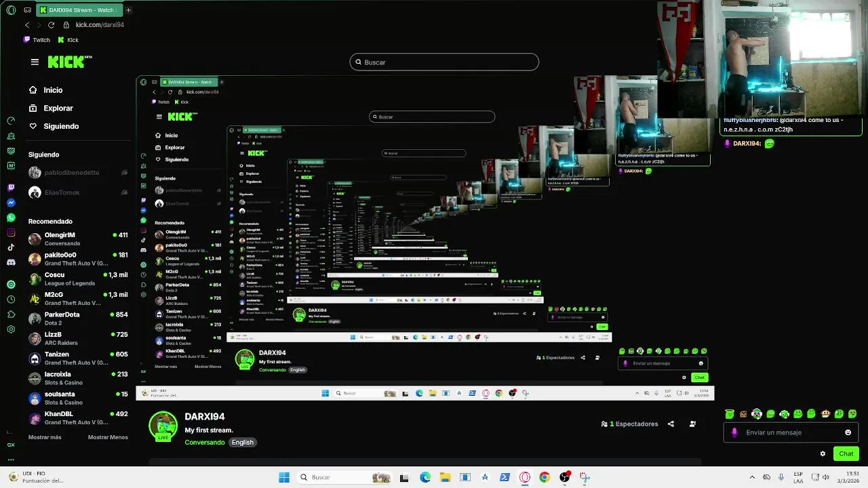This screenshot has width=868, height=488.
Task: Open Opera menu logo button
Action: pos(11,9)
